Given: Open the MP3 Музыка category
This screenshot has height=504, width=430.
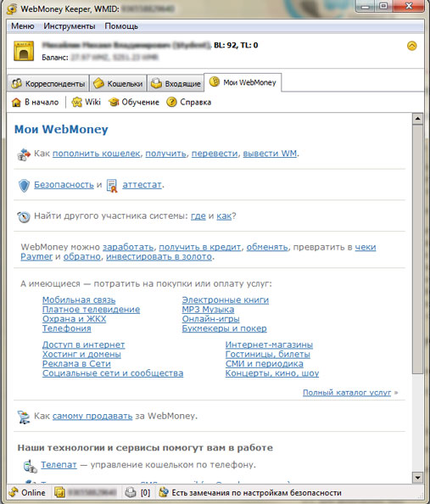Looking at the screenshot, I should (x=208, y=309).
